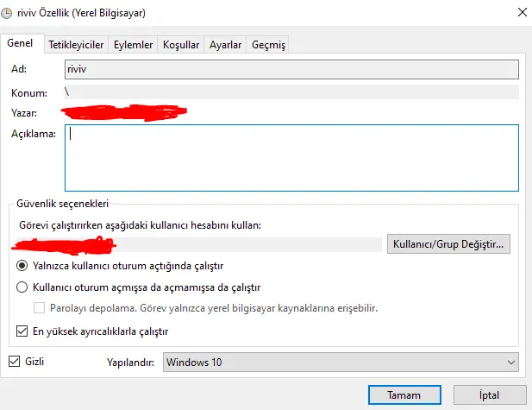Go to the Ayarlar tab
532x410 pixels.
pyautogui.click(x=225, y=45)
